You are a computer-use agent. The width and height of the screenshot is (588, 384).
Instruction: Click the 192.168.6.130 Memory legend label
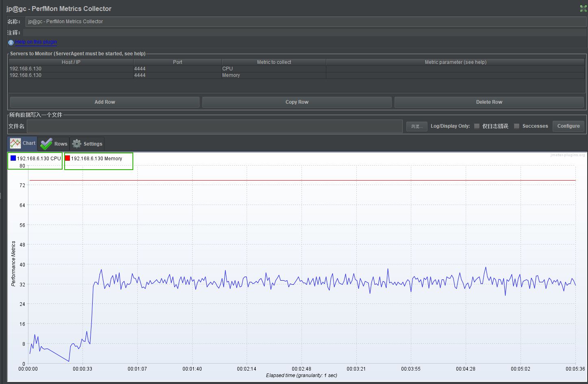[x=97, y=159]
